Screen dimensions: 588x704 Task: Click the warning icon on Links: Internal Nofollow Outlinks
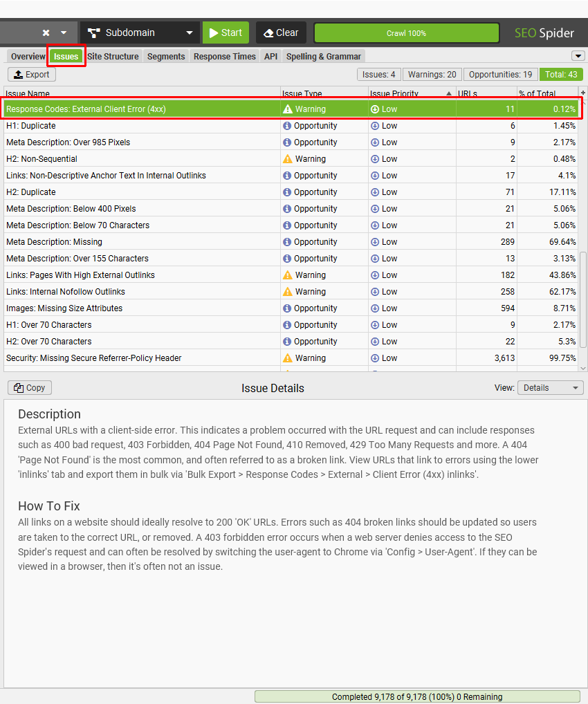286,291
